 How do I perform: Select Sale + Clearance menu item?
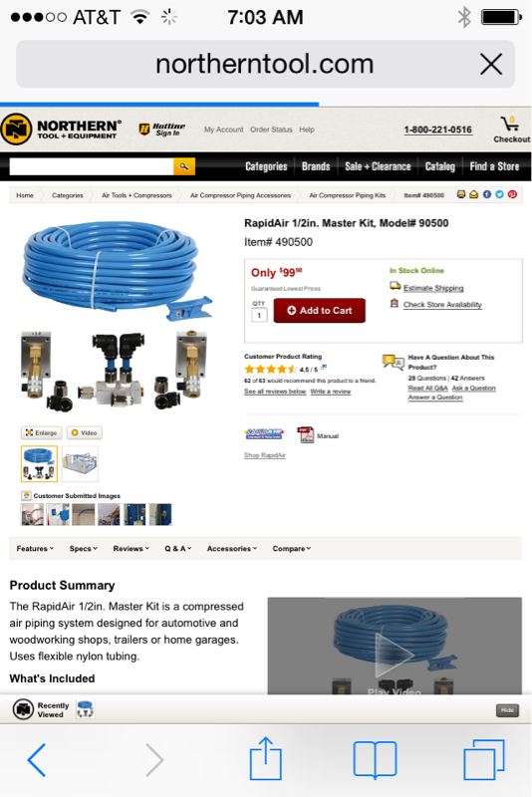[378, 166]
